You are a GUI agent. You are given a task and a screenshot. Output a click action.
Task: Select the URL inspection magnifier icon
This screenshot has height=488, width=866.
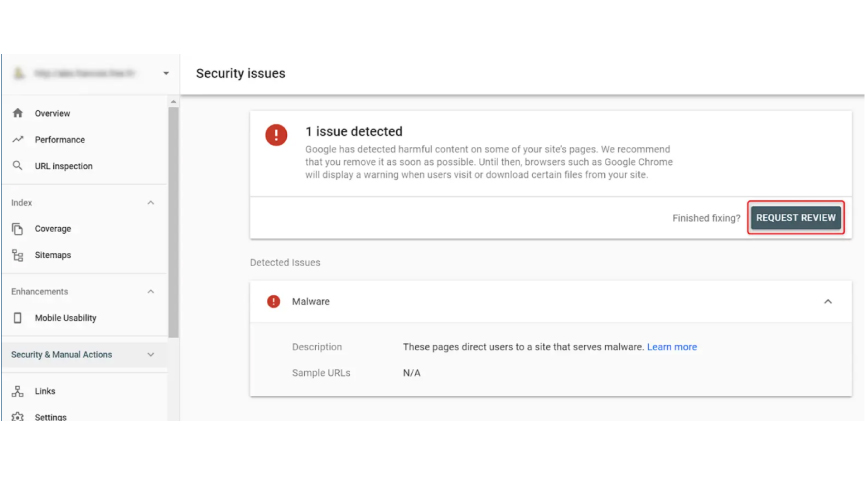(x=18, y=166)
